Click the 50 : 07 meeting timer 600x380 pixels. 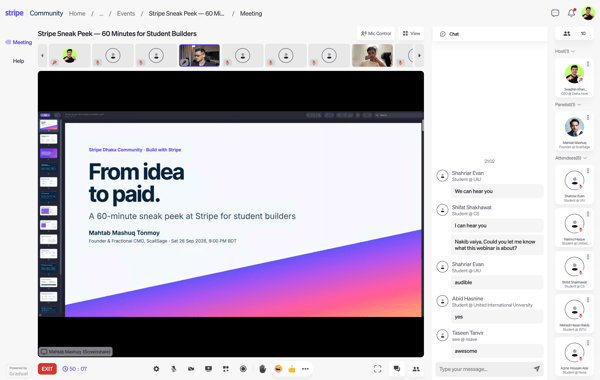click(x=75, y=369)
